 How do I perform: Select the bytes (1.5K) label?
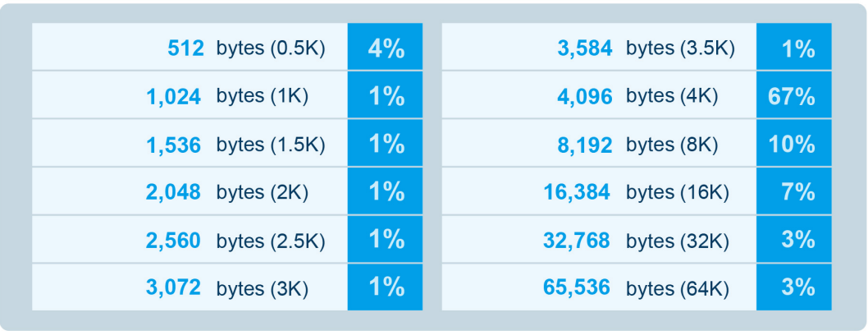coord(271,145)
